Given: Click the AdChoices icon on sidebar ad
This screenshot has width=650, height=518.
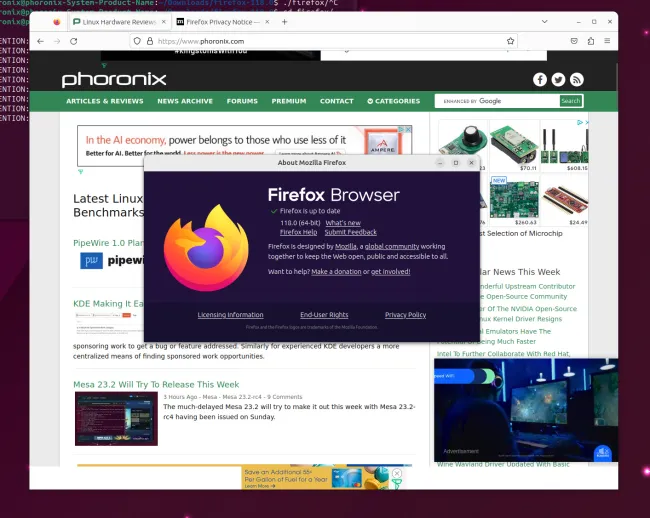Looking at the screenshot, I should coord(580,123).
